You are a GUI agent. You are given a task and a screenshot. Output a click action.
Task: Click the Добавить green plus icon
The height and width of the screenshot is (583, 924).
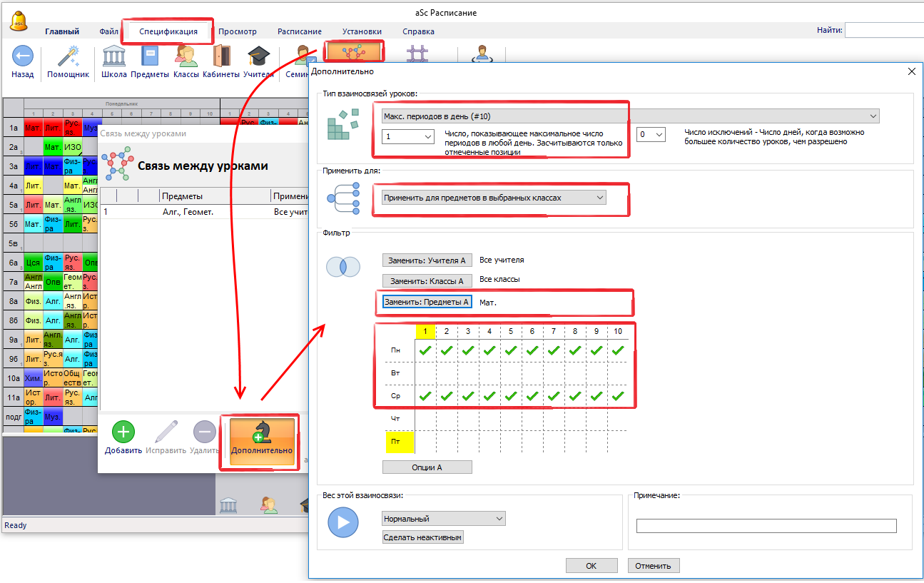(x=123, y=432)
